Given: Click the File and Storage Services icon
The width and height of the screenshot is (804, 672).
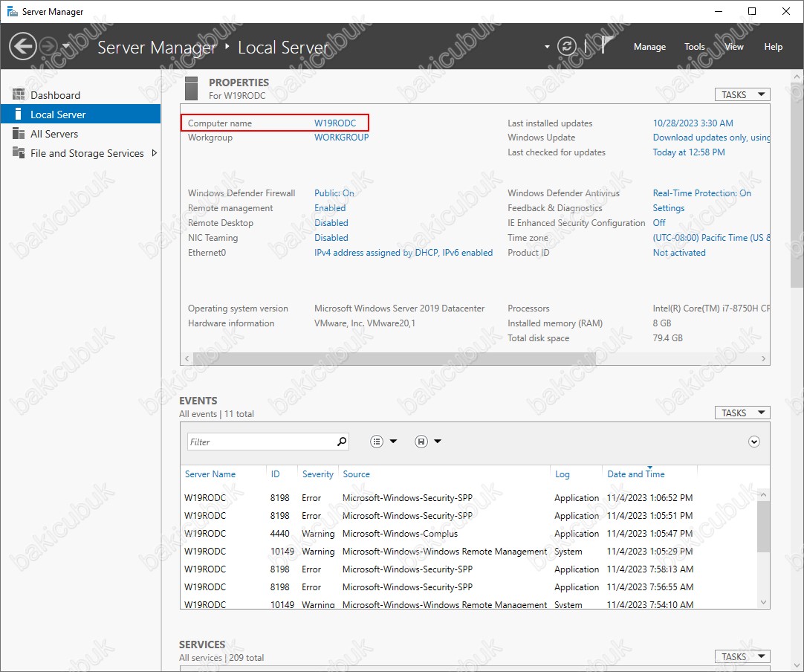Looking at the screenshot, I should pyautogui.click(x=19, y=152).
